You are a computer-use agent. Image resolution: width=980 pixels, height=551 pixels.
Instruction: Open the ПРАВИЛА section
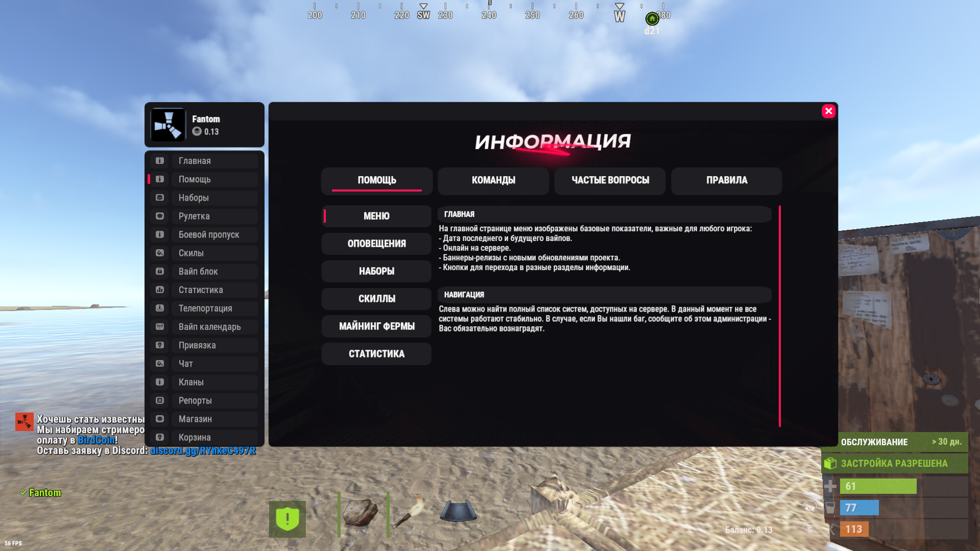pos(726,181)
